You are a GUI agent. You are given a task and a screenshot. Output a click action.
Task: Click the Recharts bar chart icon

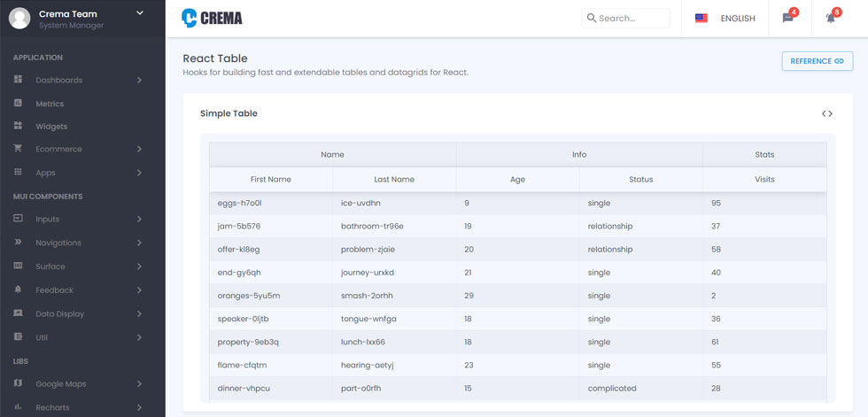(x=19, y=407)
